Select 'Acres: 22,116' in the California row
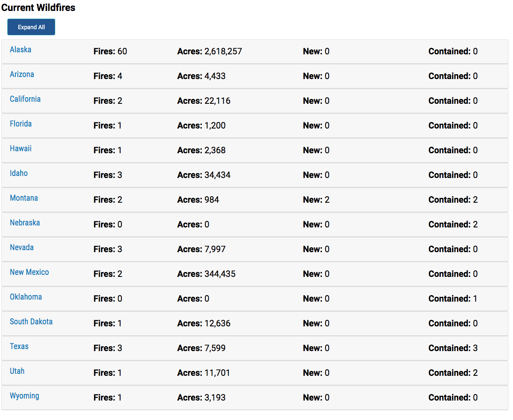513x420 pixels. tap(204, 101)
